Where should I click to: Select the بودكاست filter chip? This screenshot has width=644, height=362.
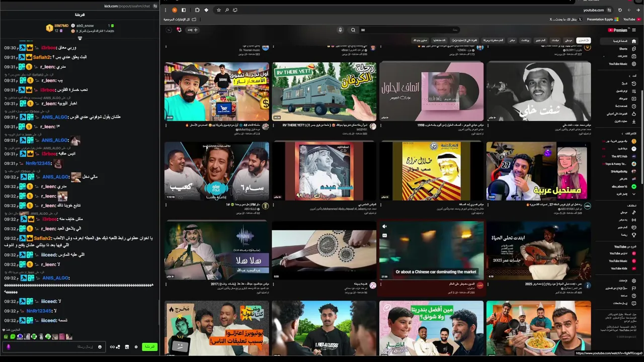click(525, 40)
